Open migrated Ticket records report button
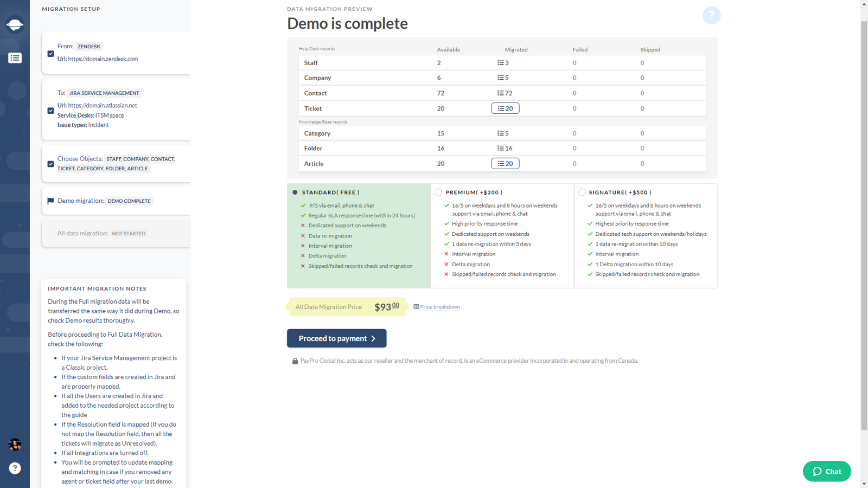 click(505, 108)
